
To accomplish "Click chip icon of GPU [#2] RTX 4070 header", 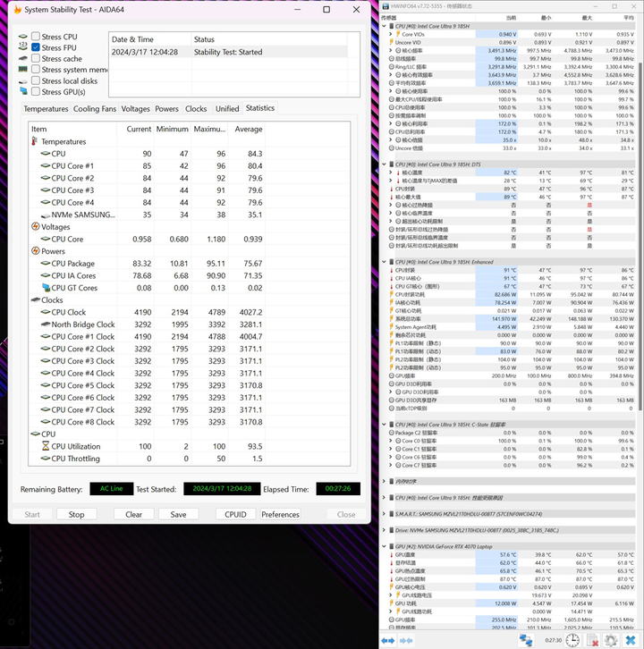I will click(x=392, y=546).
